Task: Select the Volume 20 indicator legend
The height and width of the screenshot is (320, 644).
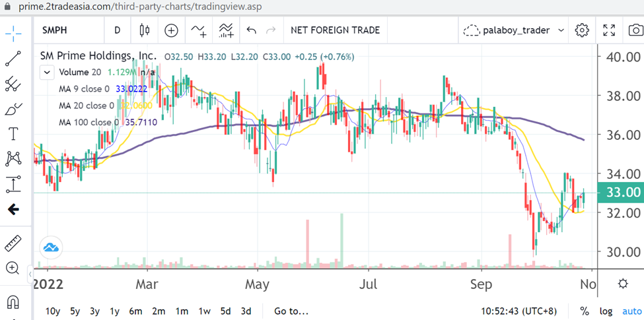Action: click(80, 72)
